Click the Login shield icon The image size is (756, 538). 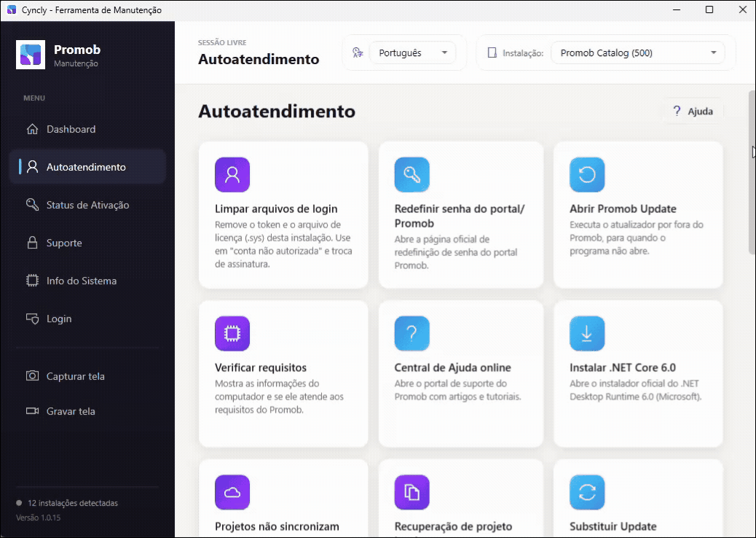tap(32, 319)
